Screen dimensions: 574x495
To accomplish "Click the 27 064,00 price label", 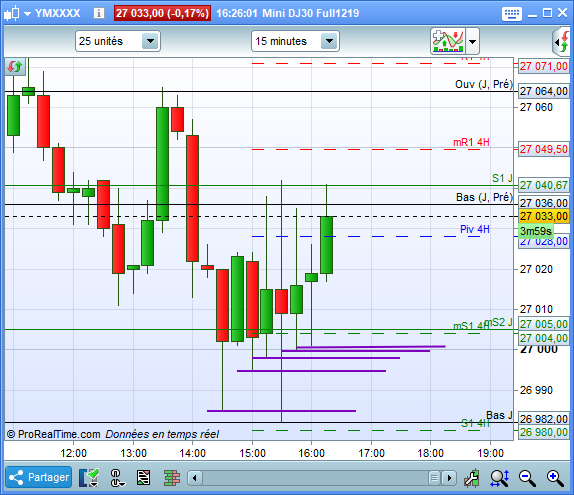I will tap(544, 91).
